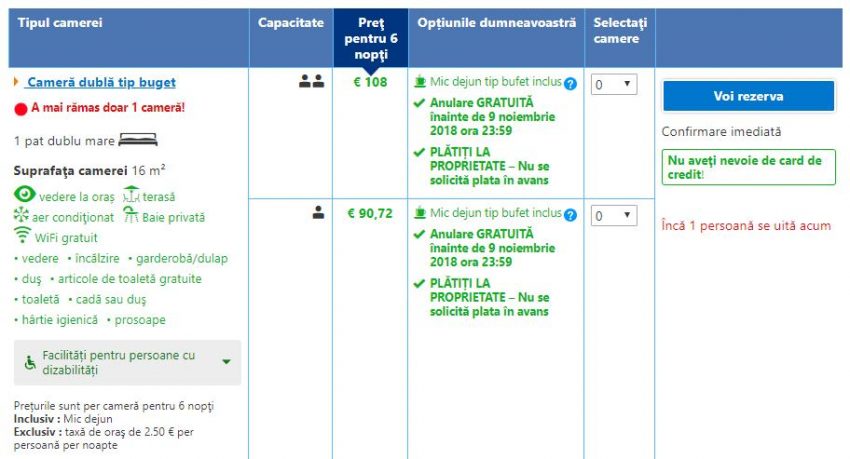Open the Cameră dublă tip buget link
Image resolution: width=850 pixels, height=459 pixels.
tap(101, 82)
